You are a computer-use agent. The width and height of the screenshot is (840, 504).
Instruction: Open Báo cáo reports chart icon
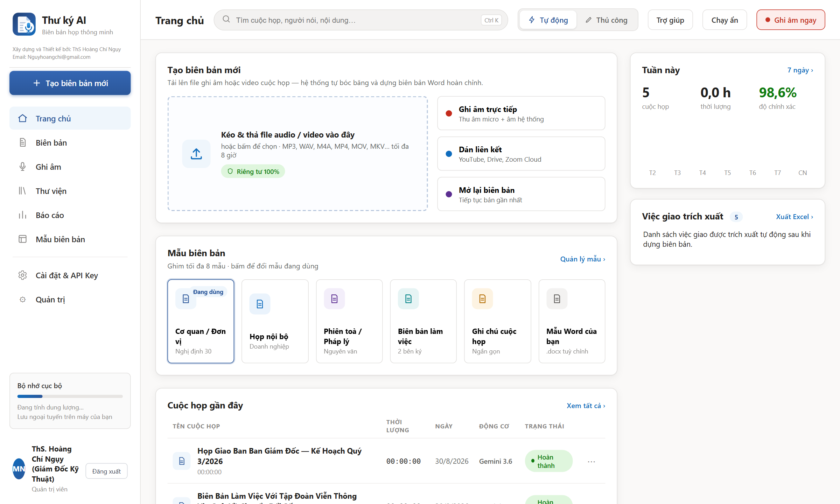click(x=23, y=215)
